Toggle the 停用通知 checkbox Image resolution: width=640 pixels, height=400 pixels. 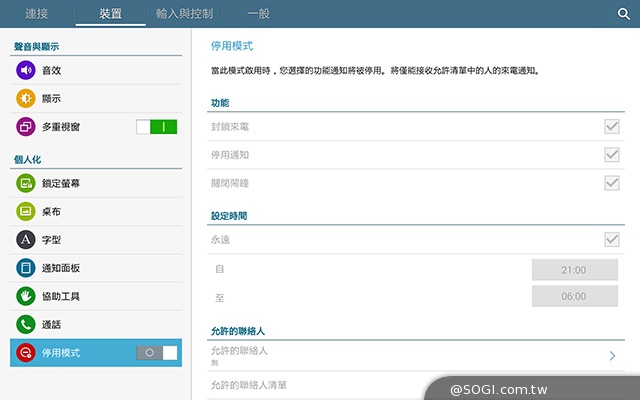(612, 155)
